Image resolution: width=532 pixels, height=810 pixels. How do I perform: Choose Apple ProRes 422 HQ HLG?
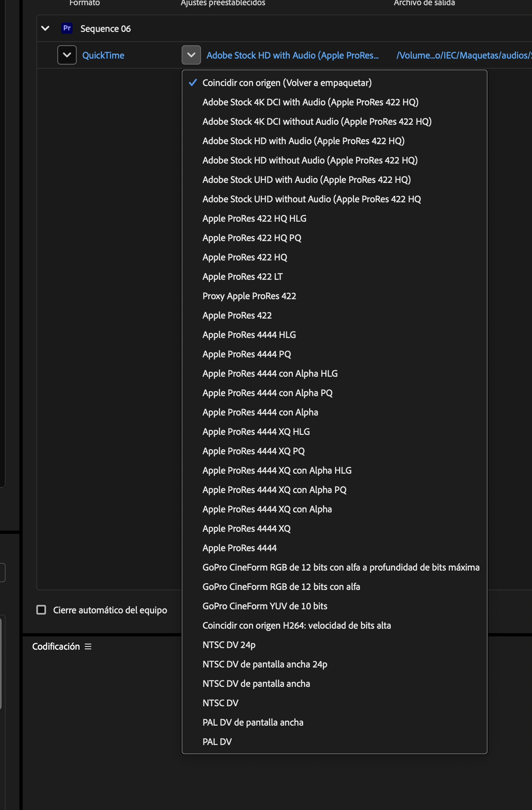click(x=254, y=218)
